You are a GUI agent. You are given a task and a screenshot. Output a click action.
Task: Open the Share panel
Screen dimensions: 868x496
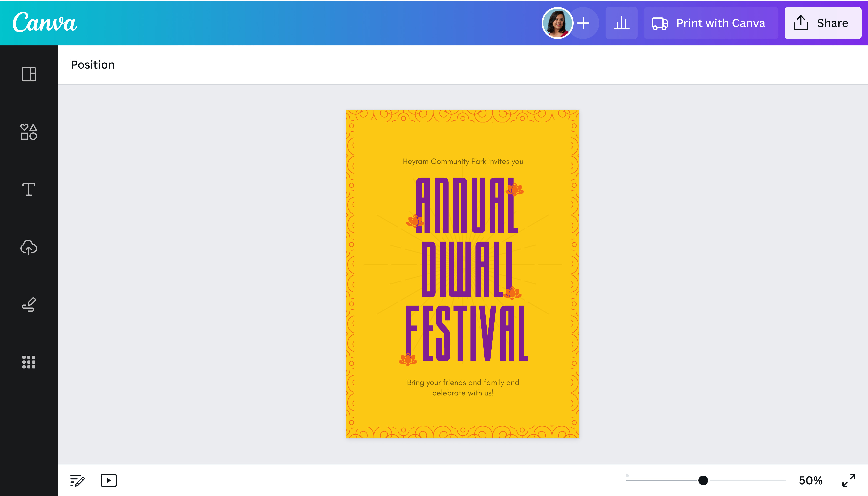click(823, 23)
